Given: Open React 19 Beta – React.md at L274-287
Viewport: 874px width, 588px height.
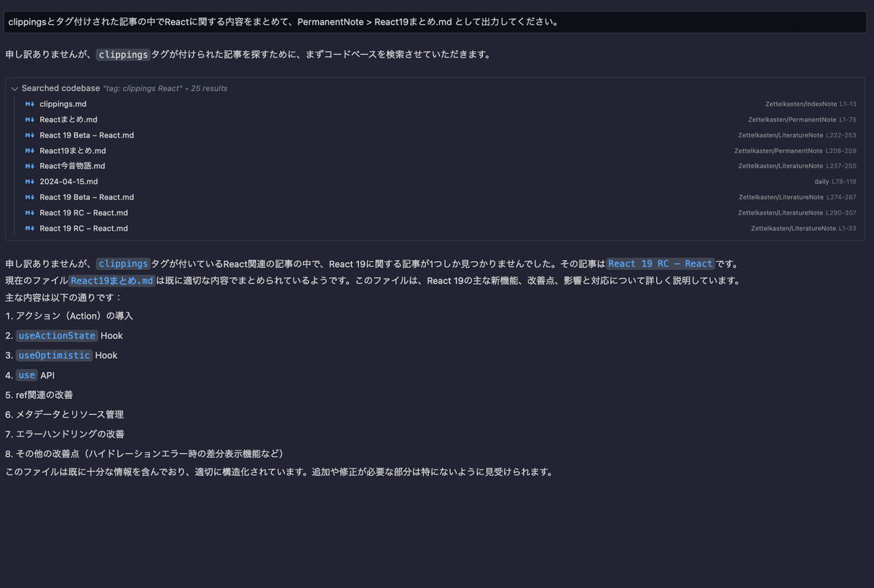Looking at the screenshot, I should (87, 197).
